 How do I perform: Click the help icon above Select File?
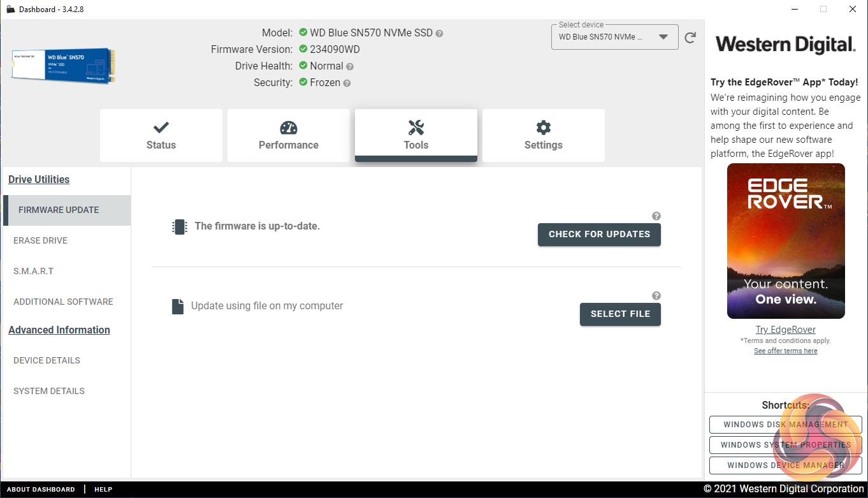click(656, 296)
